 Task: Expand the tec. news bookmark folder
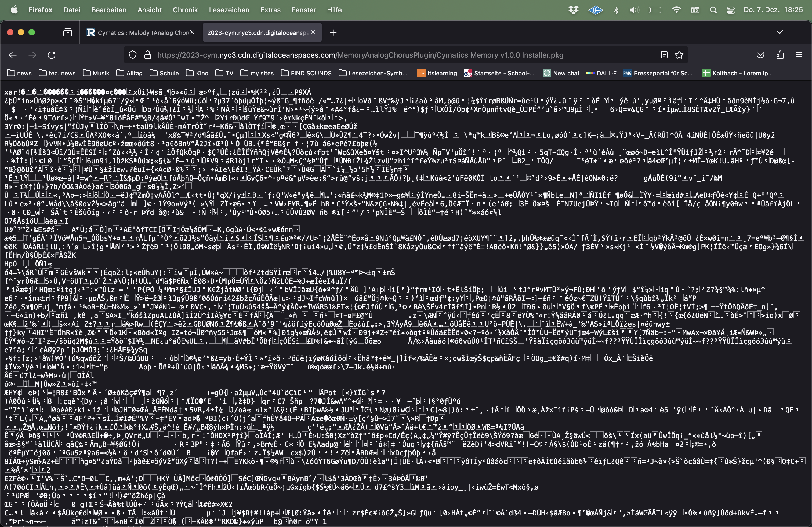pyautogui.click(x=57, y=73)
